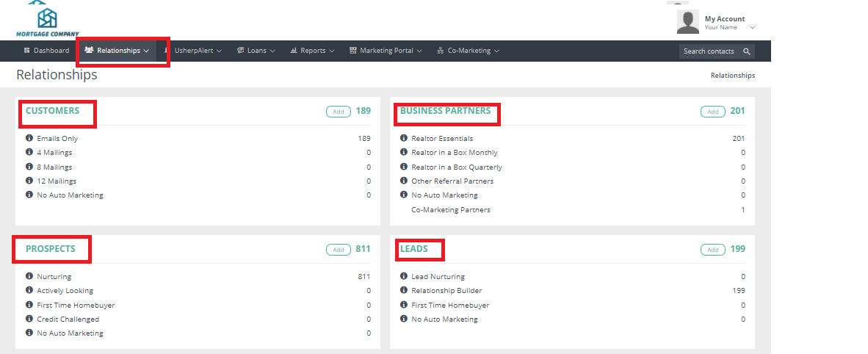Go to the Dashboard tab
The height and width of the screenshot is (354, 868).
(46, 51)
